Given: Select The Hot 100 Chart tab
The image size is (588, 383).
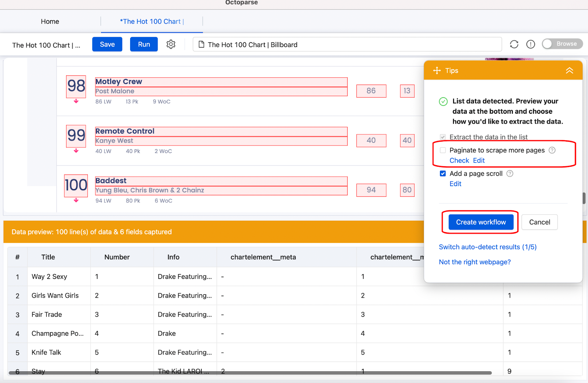Looking at the screenshot, I should (152, 21).
